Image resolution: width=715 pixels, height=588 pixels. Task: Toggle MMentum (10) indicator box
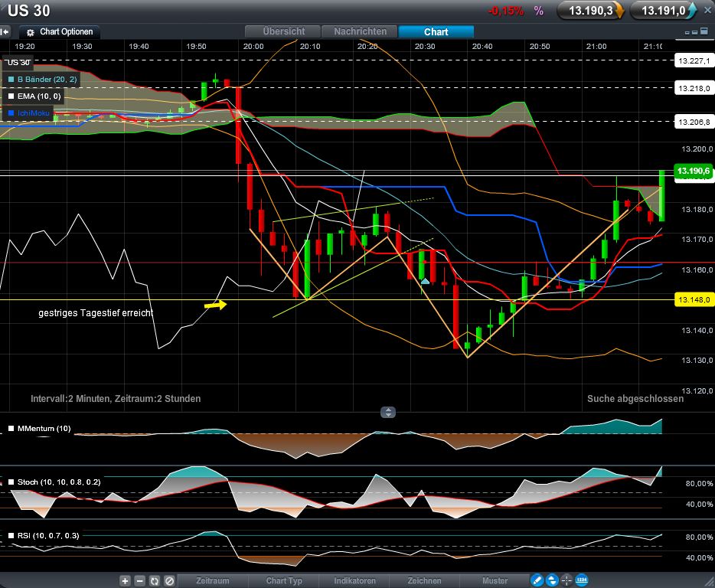click(11, 429)
